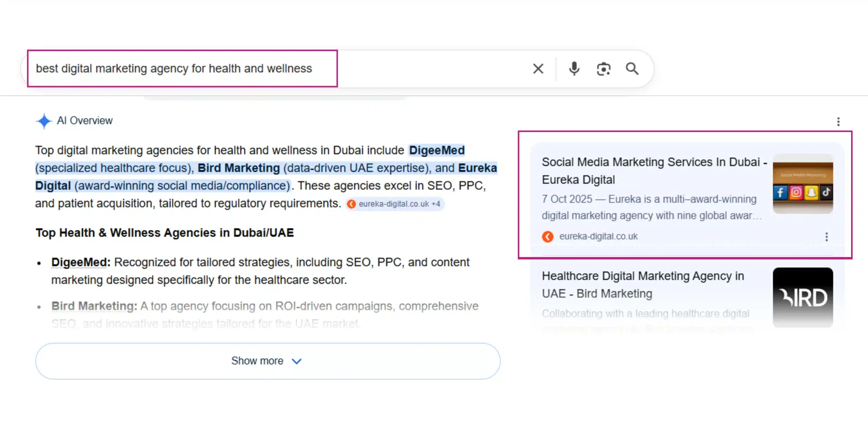Clear the search query with X icon
868x443 pixels.
click(538, 69)
